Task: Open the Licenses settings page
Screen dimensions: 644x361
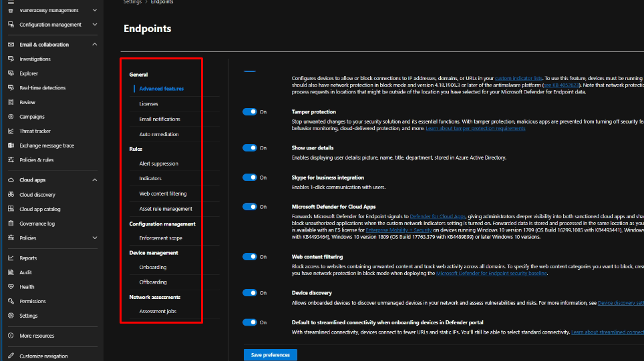Action: tap(149, 104)
